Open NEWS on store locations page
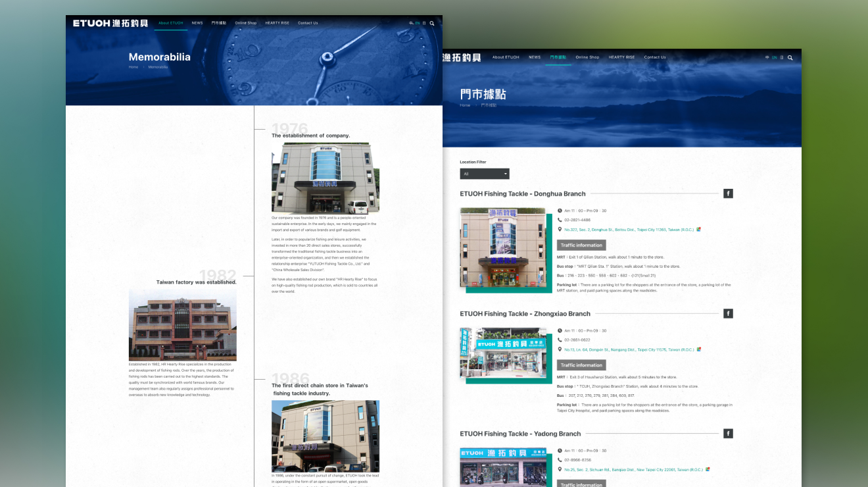This screenshot has width=868, height=487. click(535, 57)
